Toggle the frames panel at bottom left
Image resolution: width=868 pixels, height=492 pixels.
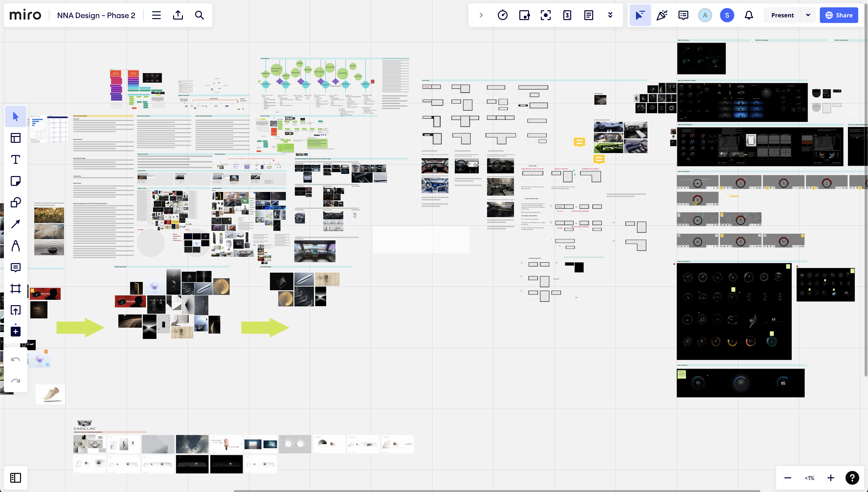coord(16,478)
